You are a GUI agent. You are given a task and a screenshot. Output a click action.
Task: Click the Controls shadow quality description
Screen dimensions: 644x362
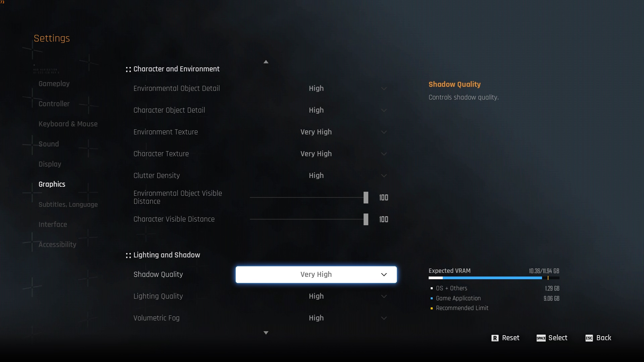[x=464, y=98]
